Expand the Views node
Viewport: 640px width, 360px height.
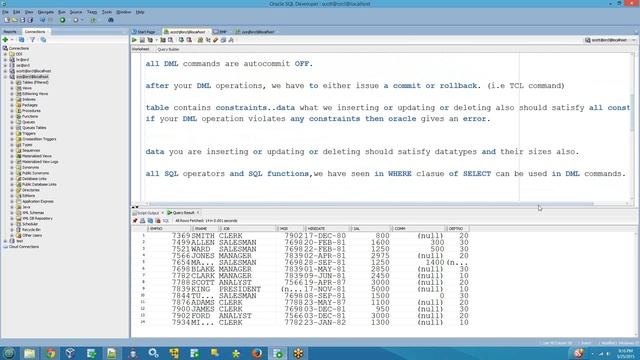pyautogui.click(x=12, y=88)
